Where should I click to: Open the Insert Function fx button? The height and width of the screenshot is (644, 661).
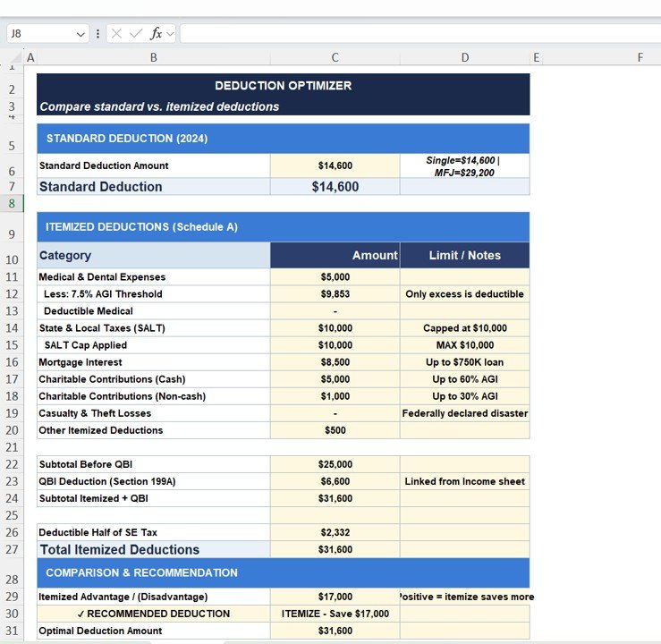coord(156,34)
